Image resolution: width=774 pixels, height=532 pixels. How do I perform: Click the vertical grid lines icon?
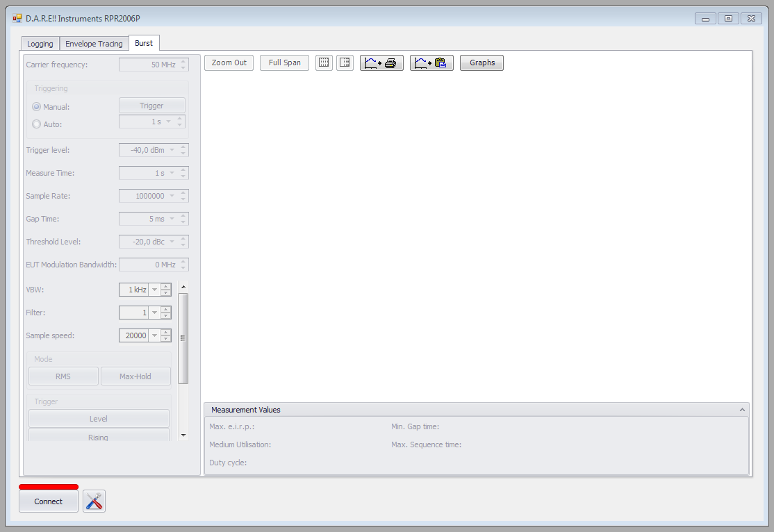tap(345, 63)
